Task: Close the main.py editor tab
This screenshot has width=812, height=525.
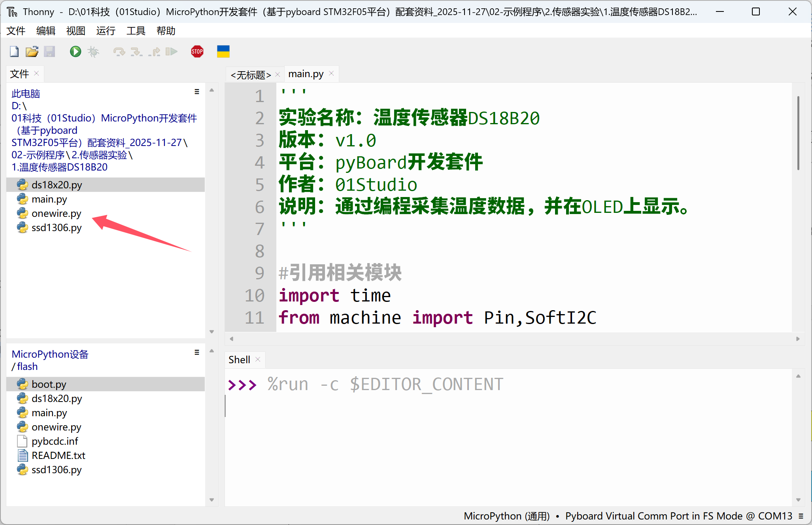Action: click(331, 74)
